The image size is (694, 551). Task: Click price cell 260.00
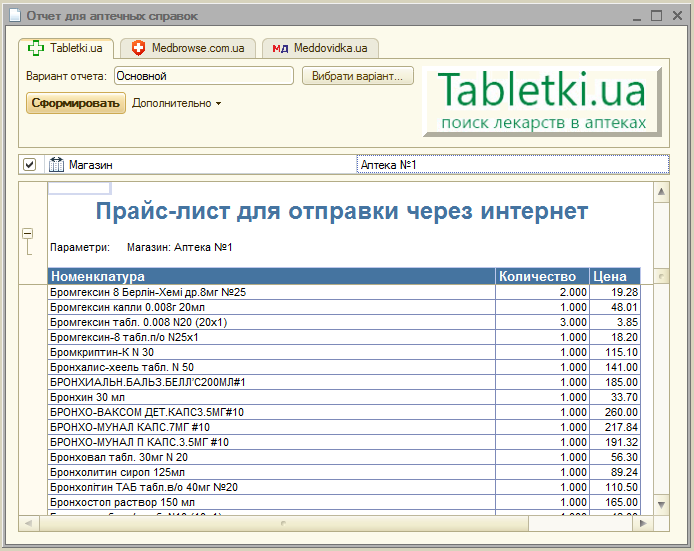pos(615,412)
